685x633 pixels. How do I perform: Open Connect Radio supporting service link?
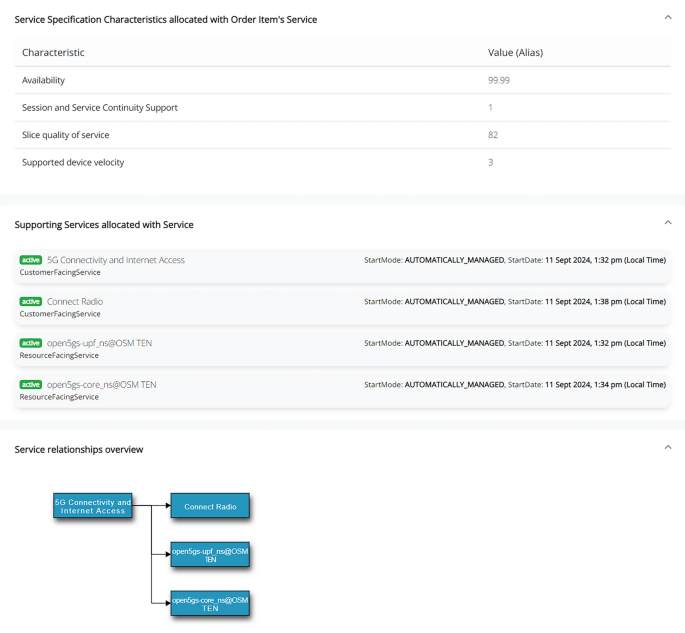pyautogui.click(x=75, y=301)
